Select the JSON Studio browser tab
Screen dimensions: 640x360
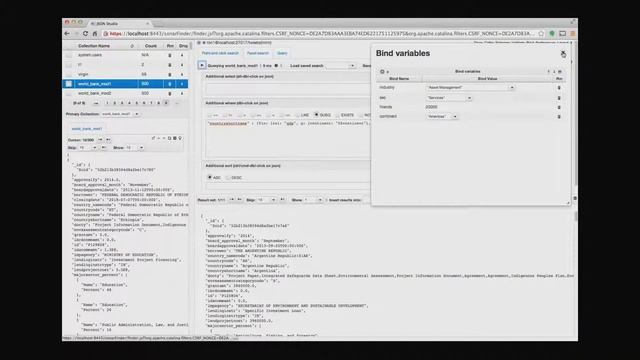click(118, 24)
